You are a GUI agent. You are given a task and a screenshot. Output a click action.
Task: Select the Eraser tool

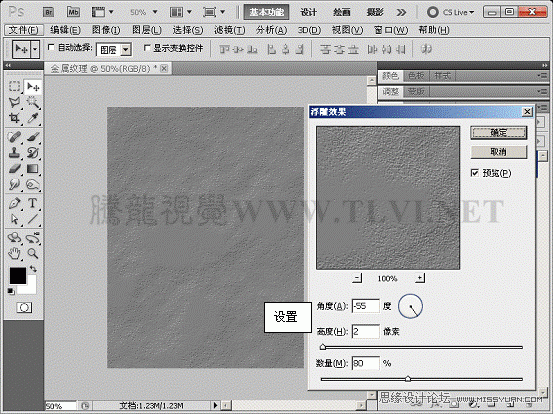click(x=14, y=169)
